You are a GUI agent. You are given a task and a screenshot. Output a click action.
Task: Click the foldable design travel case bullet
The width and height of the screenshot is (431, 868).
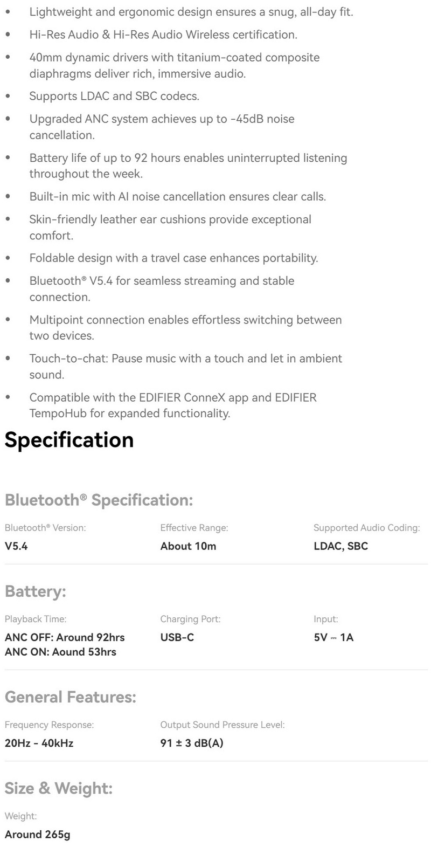point(173,258)
